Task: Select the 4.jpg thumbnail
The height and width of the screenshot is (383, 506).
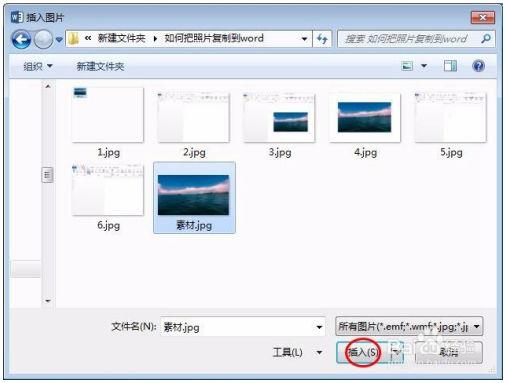Action: (365, 124)
